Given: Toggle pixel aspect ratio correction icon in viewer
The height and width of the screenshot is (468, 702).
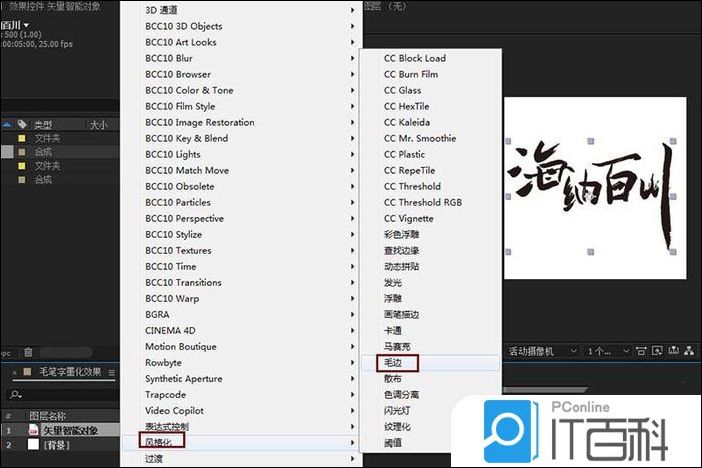Looking at the screenshot, I should click(x=641, y=352).
